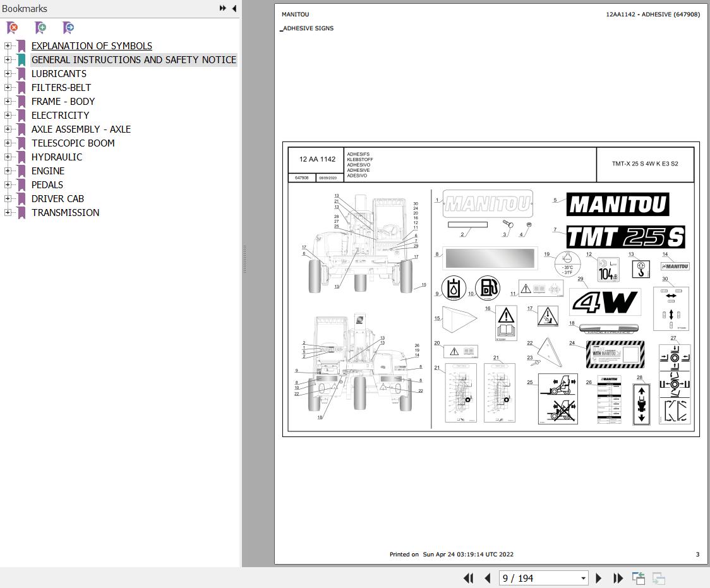
Task: Click the 4W decal item 29
Action: tap(605, 302)
